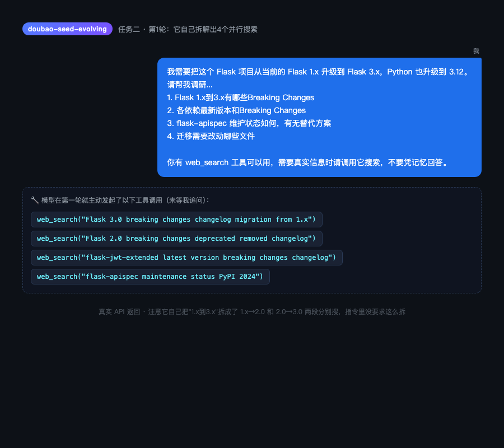
Task: Select the Flask 2.0 breaking changes web_search call
Action: (x=176, y=239)
